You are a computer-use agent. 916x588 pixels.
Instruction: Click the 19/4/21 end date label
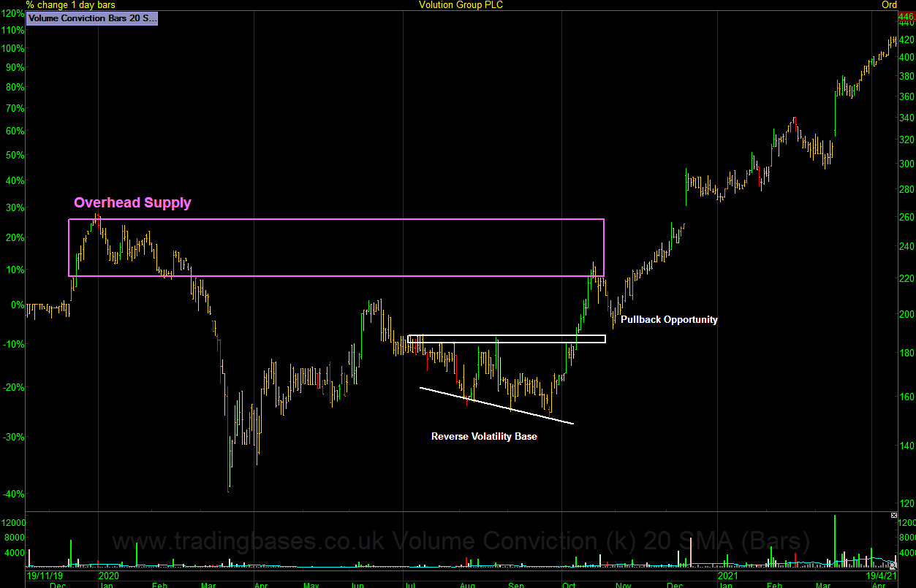coord(880,576)
